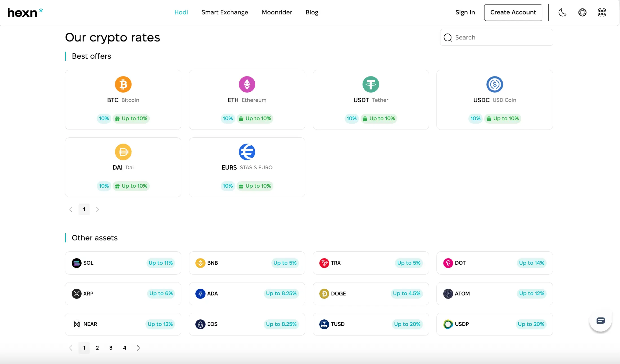This screenshot has width=620, height=364.
Task: Click the hexn logo
Action: point(25,12)
